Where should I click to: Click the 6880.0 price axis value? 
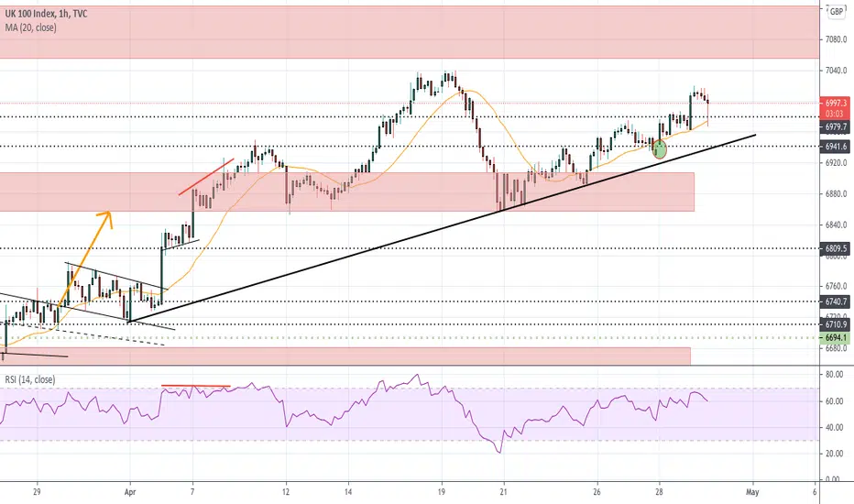(x=836, y=193)
